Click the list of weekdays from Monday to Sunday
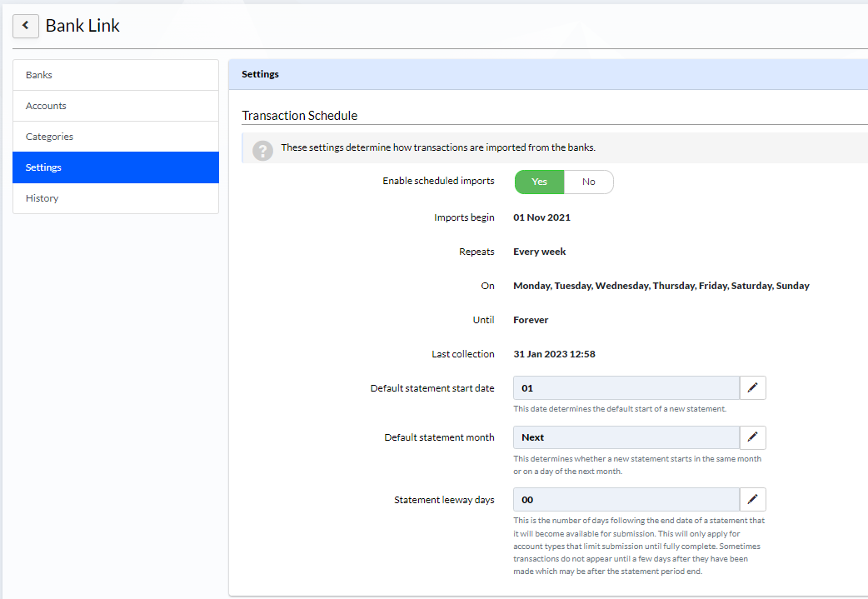This screenshot has width=868, height=599. (661, 287)
